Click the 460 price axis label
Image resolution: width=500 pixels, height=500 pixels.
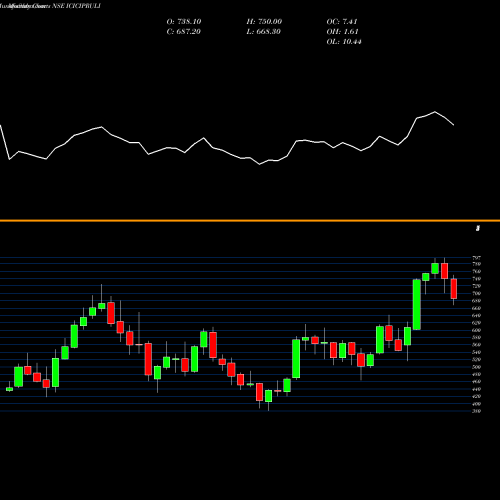476,381
